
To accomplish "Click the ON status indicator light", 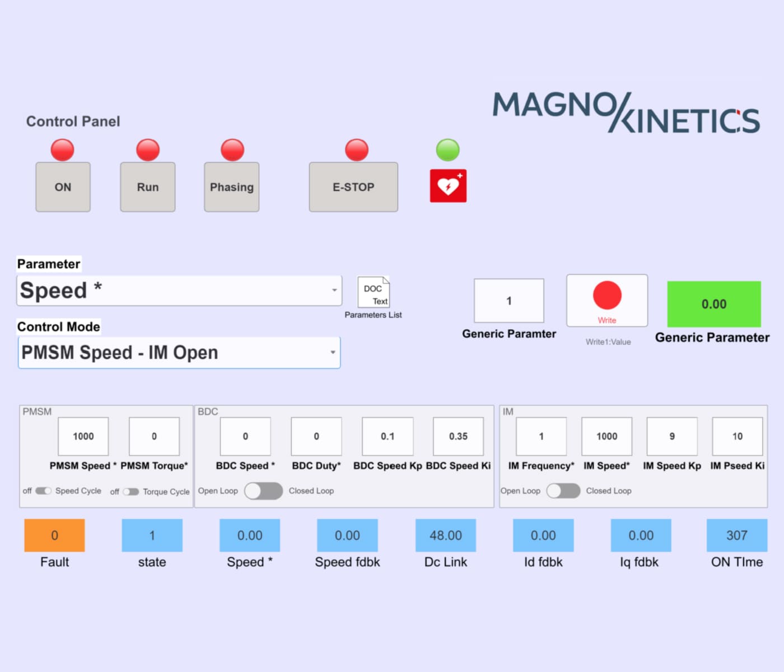I will point(62,150).
